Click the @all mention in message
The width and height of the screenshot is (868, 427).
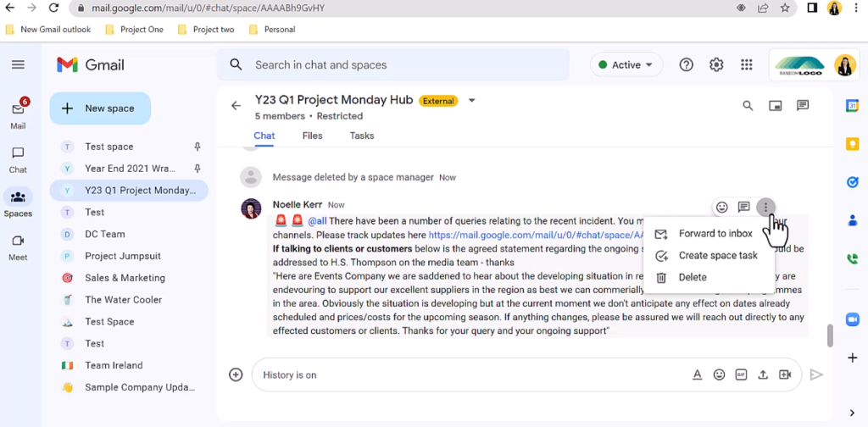[317, 221]
